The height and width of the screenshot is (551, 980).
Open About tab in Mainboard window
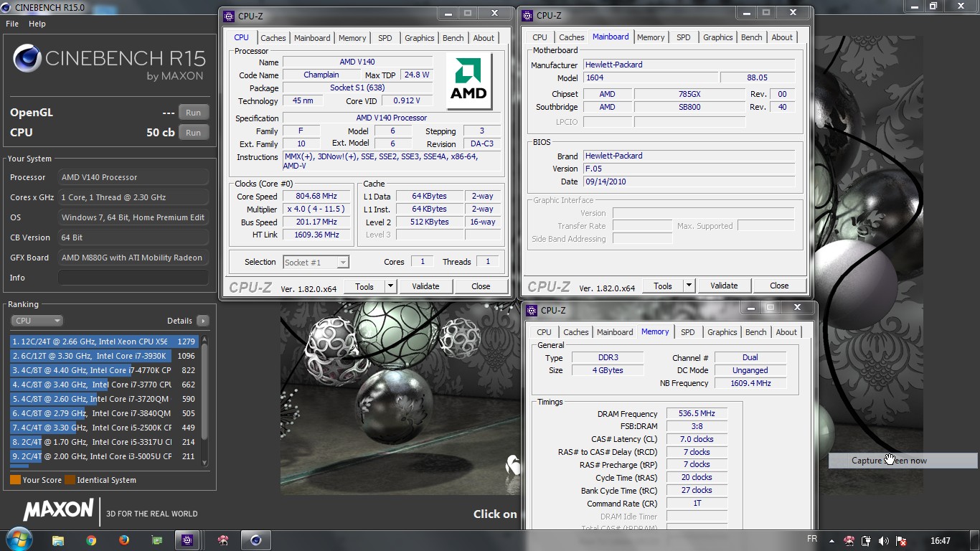[x=782, y=37]
